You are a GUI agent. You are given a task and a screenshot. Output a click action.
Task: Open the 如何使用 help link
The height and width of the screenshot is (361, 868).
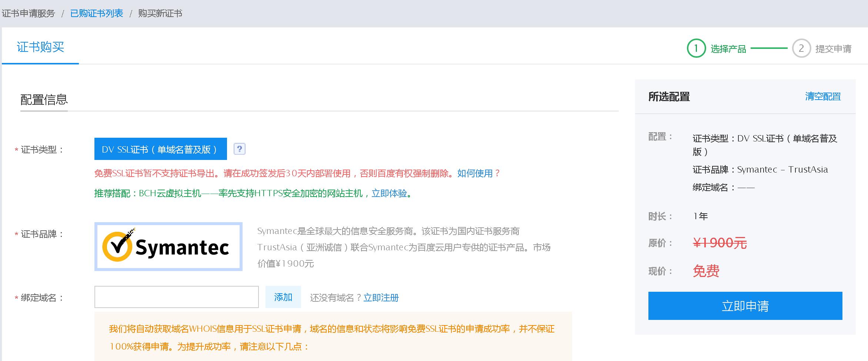(475, 173)
